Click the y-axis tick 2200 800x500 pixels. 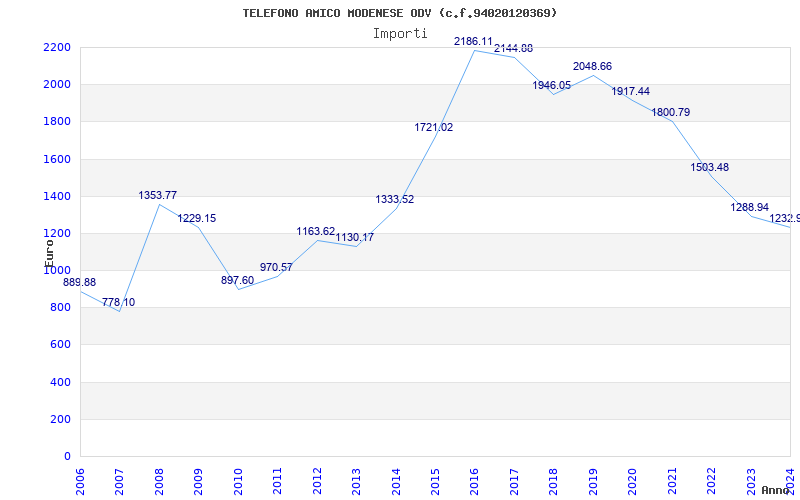[x=57, y=47]
